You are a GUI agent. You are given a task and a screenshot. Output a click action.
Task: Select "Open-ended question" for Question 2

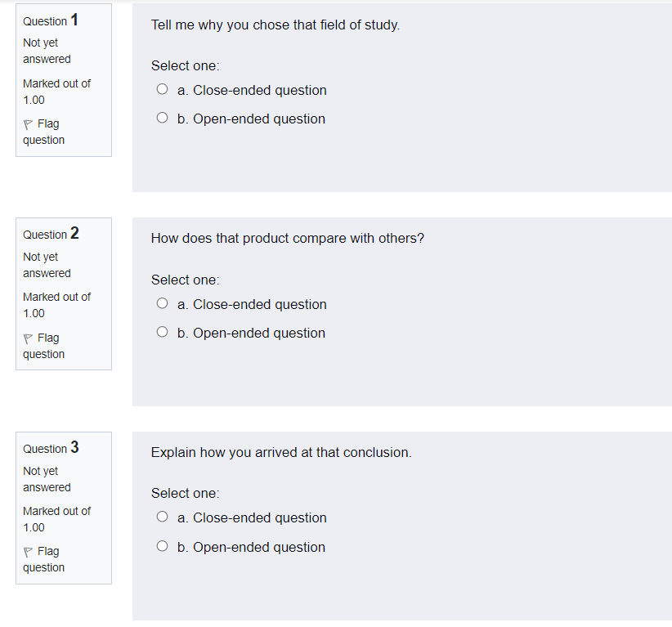[x=162, y=331]
